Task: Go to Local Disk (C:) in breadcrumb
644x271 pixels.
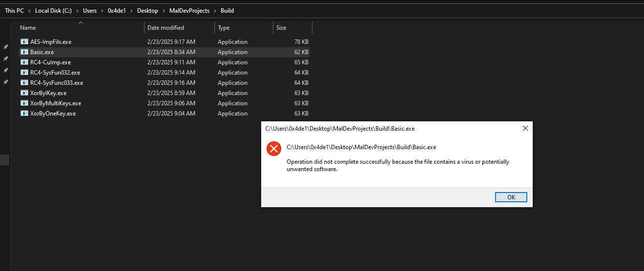Action: point(54,11)
